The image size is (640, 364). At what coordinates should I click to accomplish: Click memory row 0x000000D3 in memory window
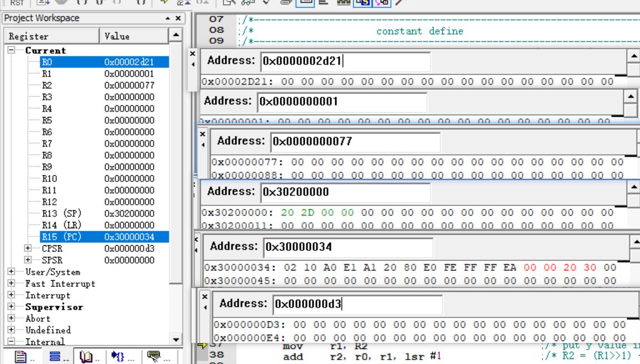(x=420, y=325)
